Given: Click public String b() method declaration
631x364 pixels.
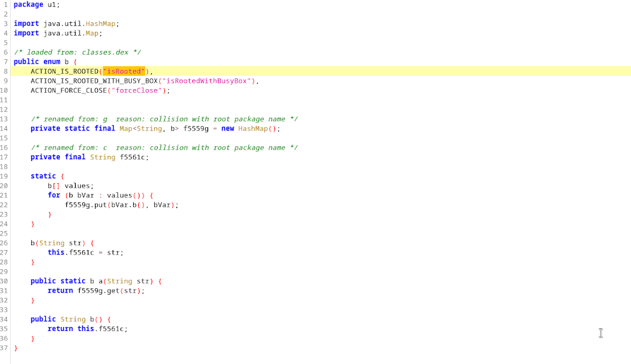Looking at the screenshot, I should (71, 319).
